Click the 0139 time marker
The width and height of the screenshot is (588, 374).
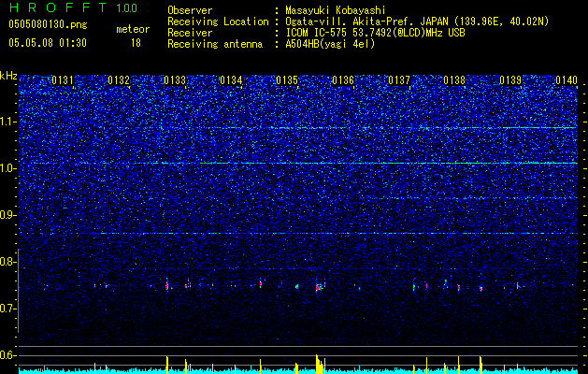(510, 80)
